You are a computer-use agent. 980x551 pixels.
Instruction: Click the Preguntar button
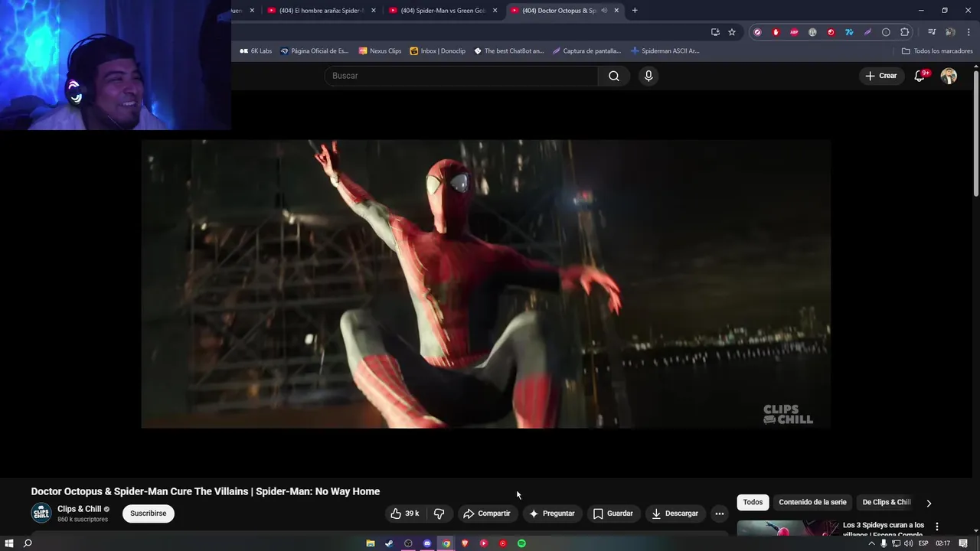552,514
